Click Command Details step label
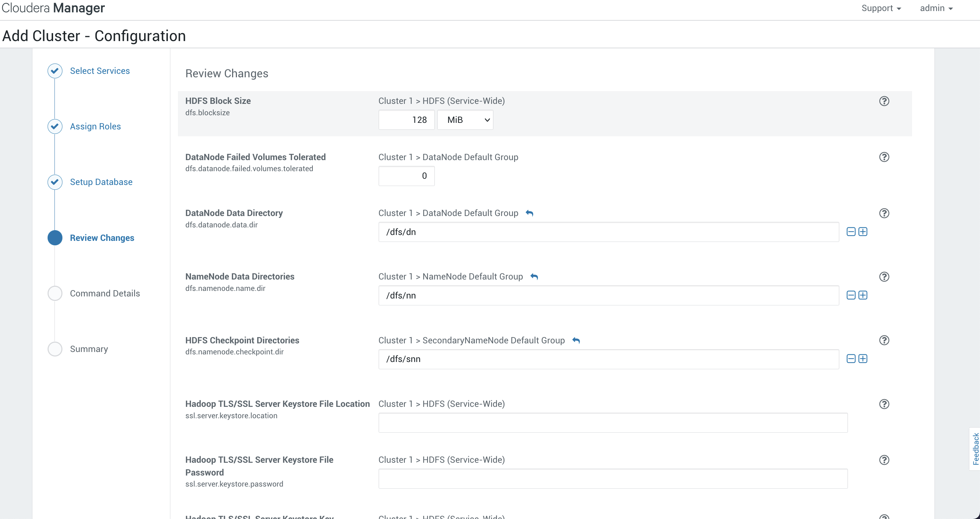 105,294
